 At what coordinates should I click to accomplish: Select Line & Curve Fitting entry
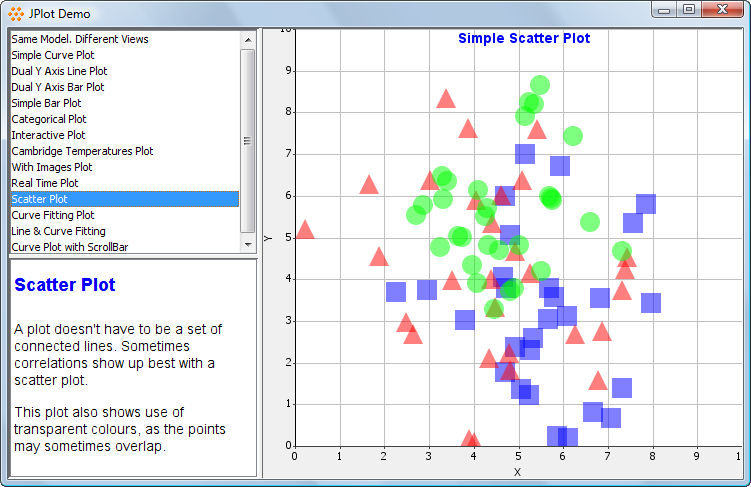(125, 231)
